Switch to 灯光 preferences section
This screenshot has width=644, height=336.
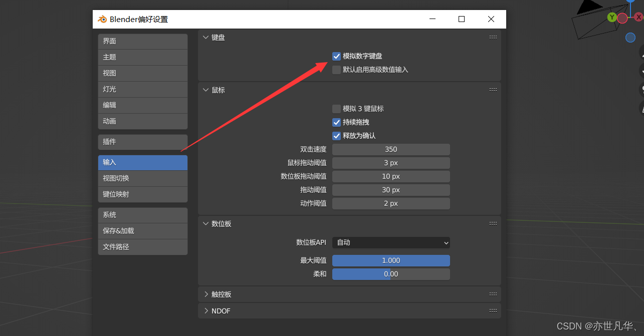143,89
